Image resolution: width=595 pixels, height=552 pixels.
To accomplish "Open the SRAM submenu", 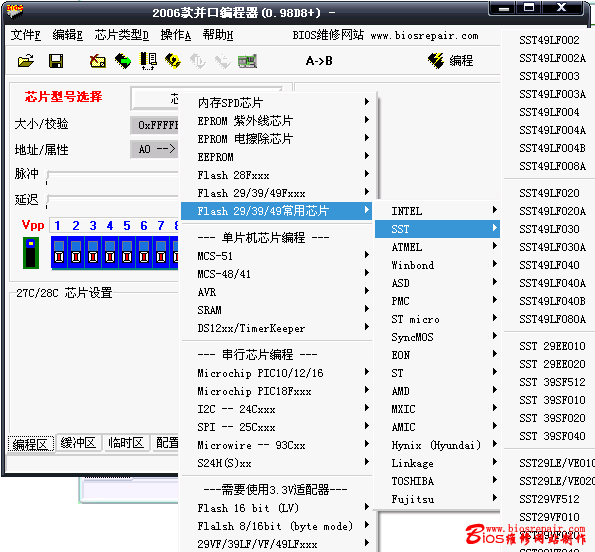I will click(276, 310).
